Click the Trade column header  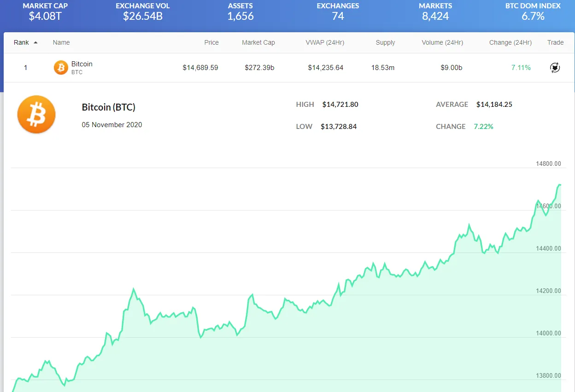555,42
